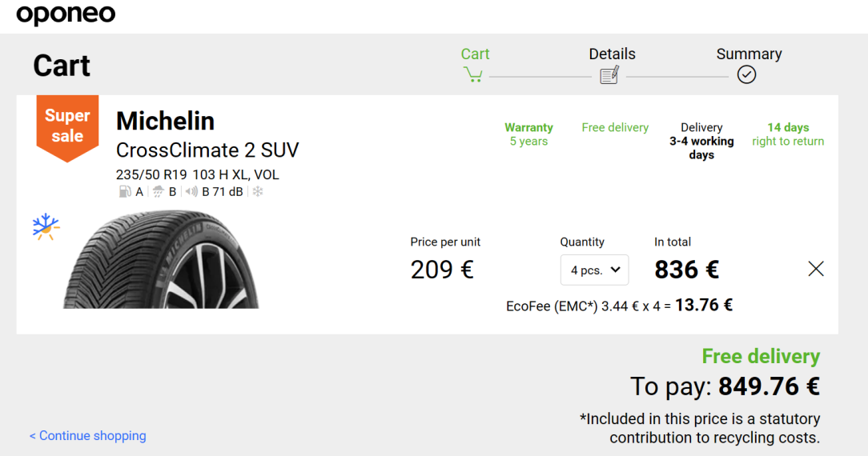Click the Details notepad icon
This screenshot has width=868, height=456.
click(609, 74)
